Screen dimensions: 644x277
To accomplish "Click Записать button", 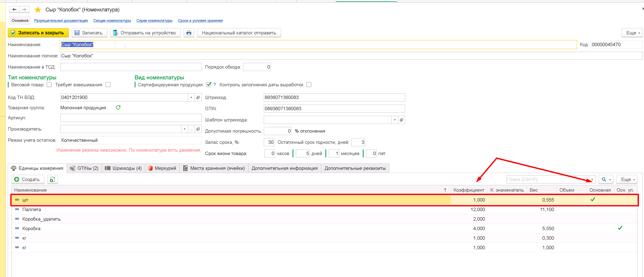I will tap(89, 33).
